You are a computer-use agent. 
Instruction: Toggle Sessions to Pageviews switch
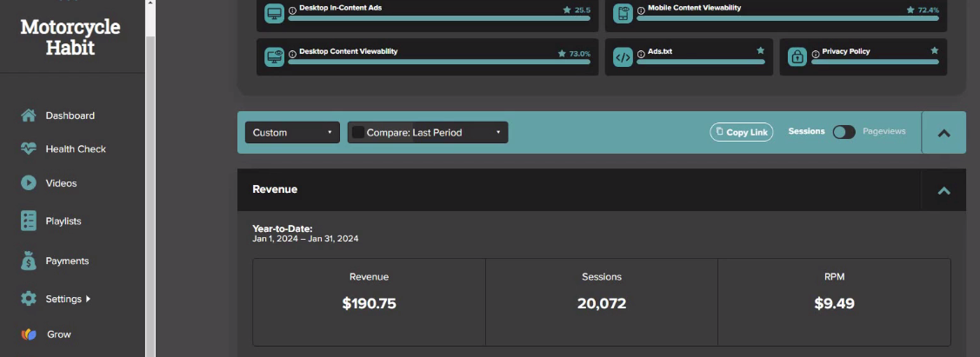(843, 132)
